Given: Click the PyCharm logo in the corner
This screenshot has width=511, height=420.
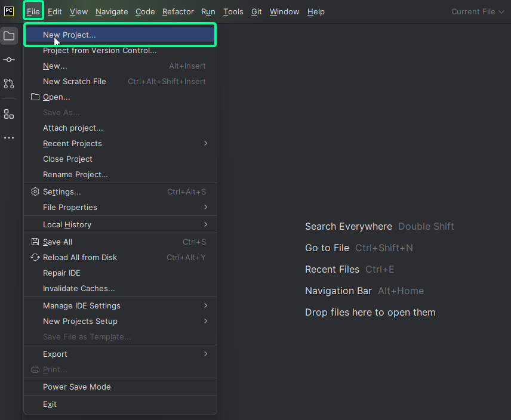Looking at the screenshot, I should [x=8, y=10].
